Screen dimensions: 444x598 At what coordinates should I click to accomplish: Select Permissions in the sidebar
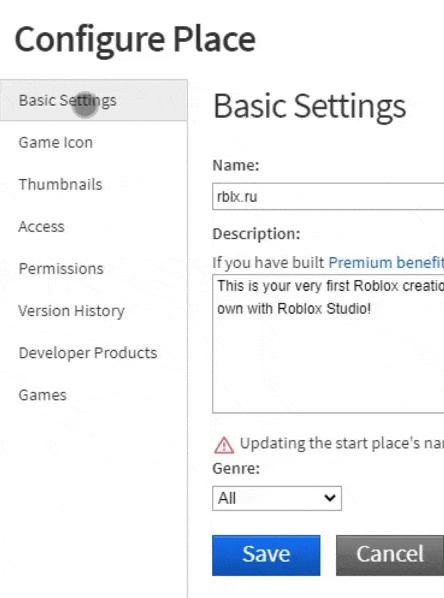click(x=61, y=269)
